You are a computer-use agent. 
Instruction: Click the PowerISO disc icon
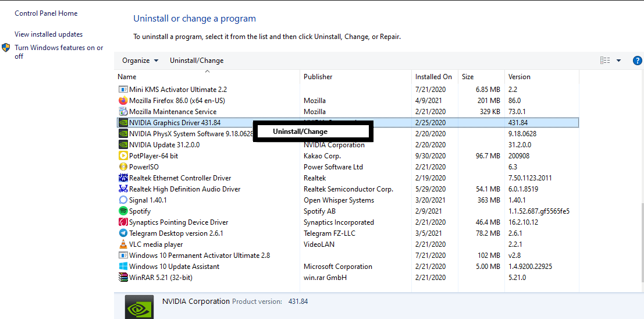point(123,167)
